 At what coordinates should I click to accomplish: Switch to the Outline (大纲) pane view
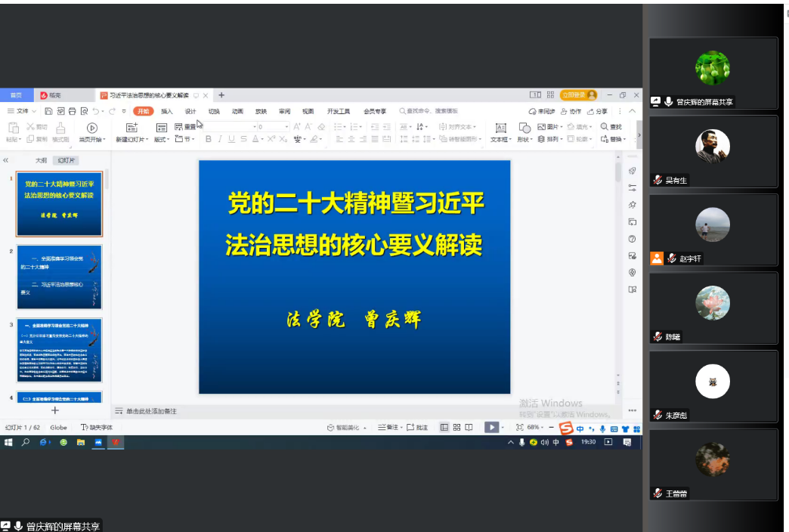(41, 160)
